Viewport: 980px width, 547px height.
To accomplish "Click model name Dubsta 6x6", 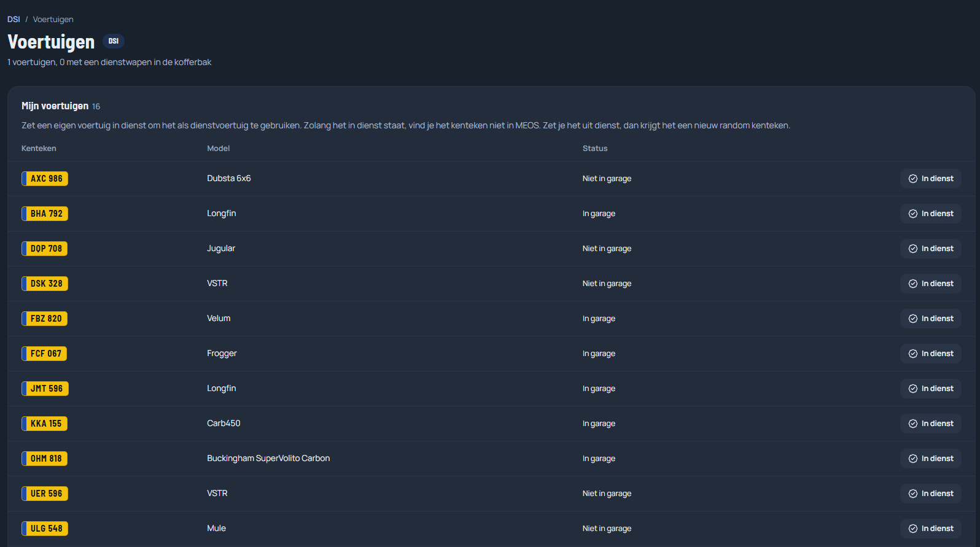I will pos(229,179).
